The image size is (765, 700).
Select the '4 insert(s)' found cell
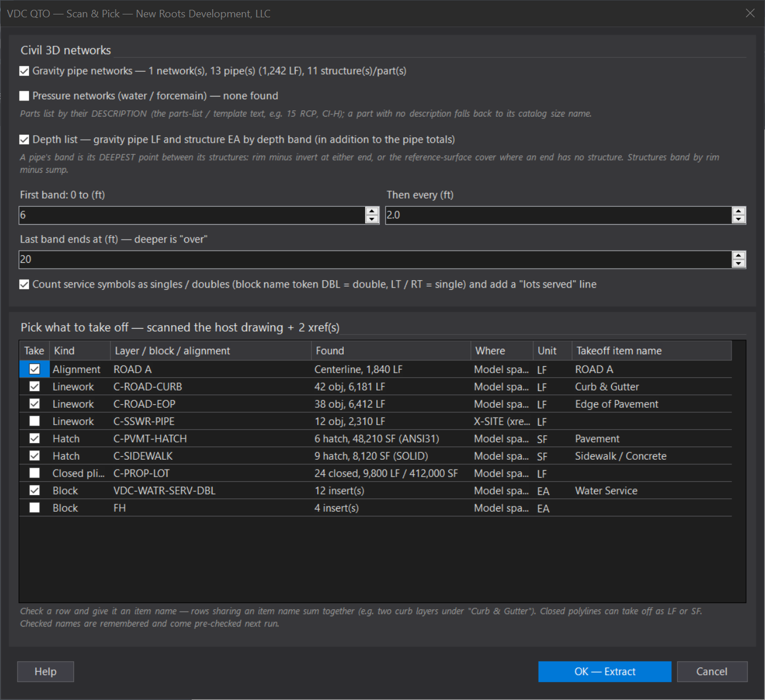point(391,508)
